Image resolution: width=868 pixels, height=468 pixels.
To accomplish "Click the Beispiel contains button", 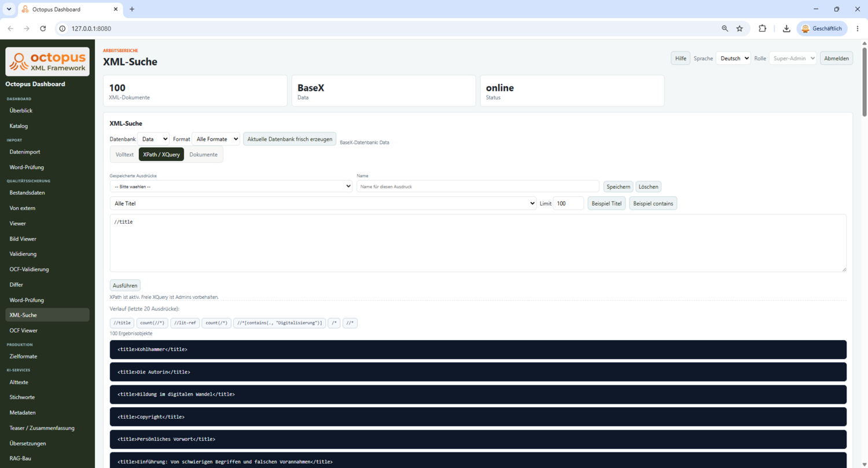I will (x=653, y=203).
